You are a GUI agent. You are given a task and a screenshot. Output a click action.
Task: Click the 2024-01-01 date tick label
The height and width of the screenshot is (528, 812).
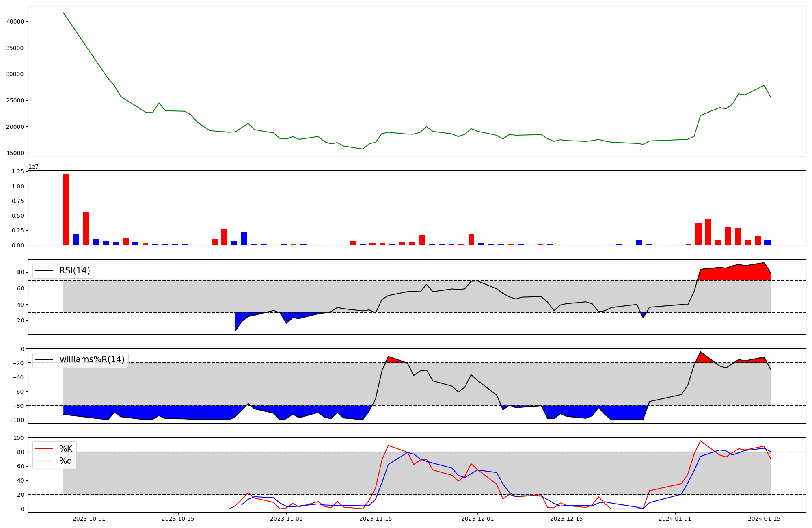[x=675, y=519]
